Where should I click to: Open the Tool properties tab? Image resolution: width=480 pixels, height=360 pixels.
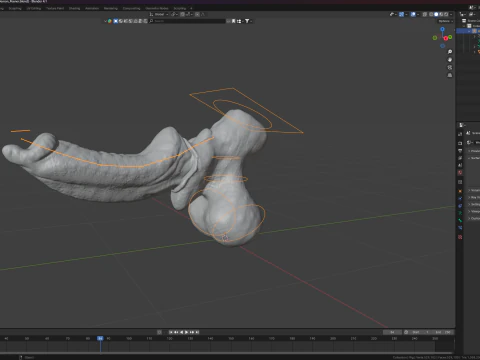point(460,134)
